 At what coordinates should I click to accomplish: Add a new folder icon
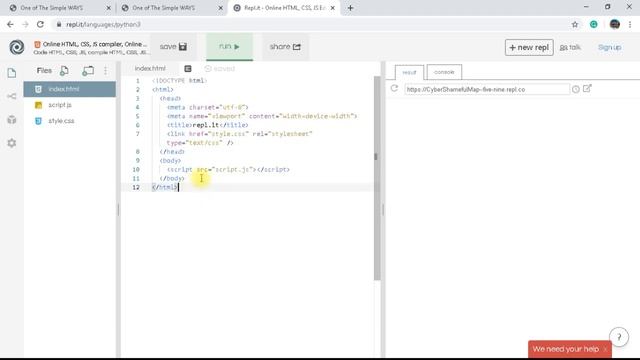click(88, 71)
